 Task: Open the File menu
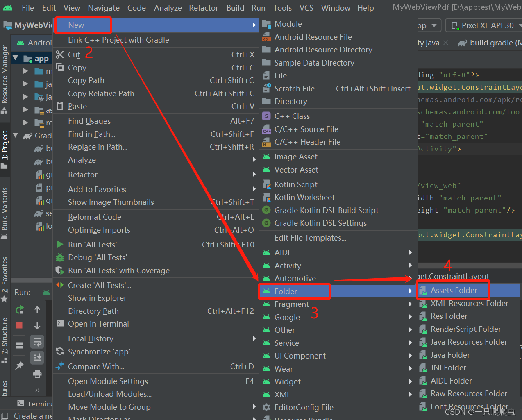28,8
